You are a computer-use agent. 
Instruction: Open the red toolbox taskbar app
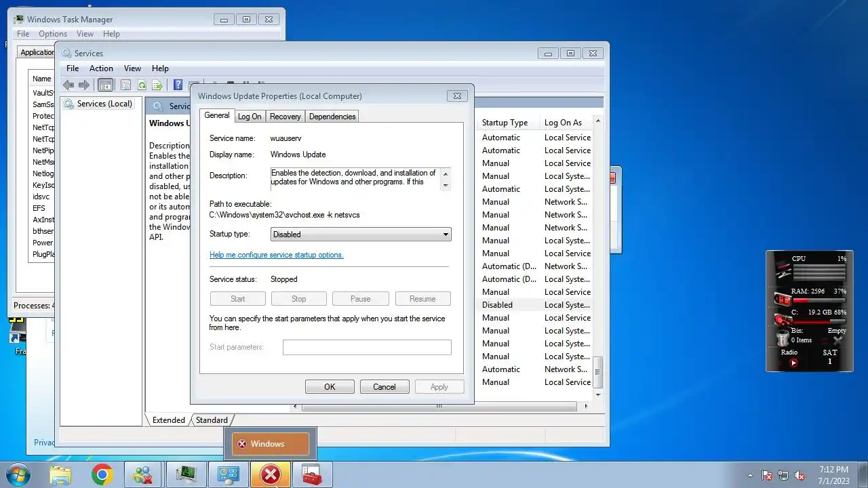coord(311,474)
